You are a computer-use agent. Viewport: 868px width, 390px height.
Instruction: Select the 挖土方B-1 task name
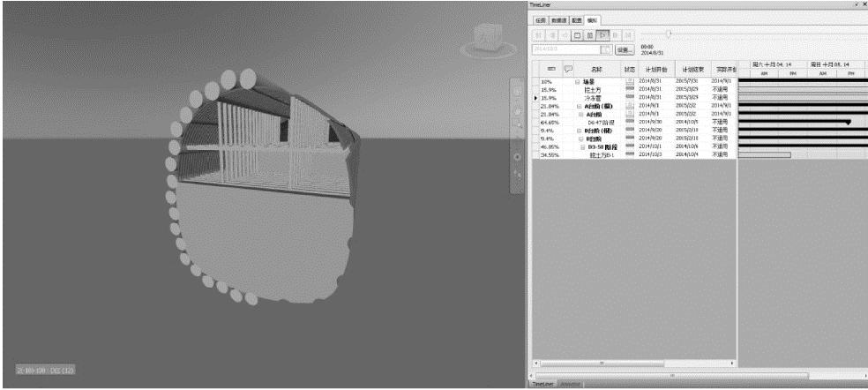point(602,154)
